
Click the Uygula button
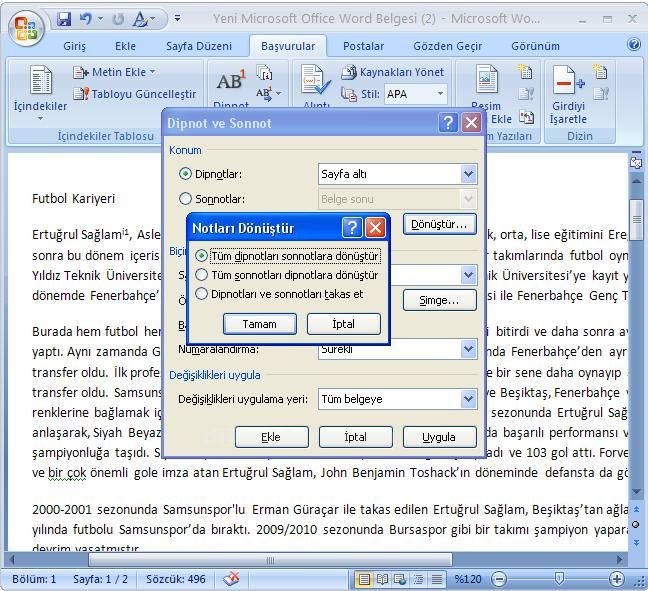click(439, 437)
